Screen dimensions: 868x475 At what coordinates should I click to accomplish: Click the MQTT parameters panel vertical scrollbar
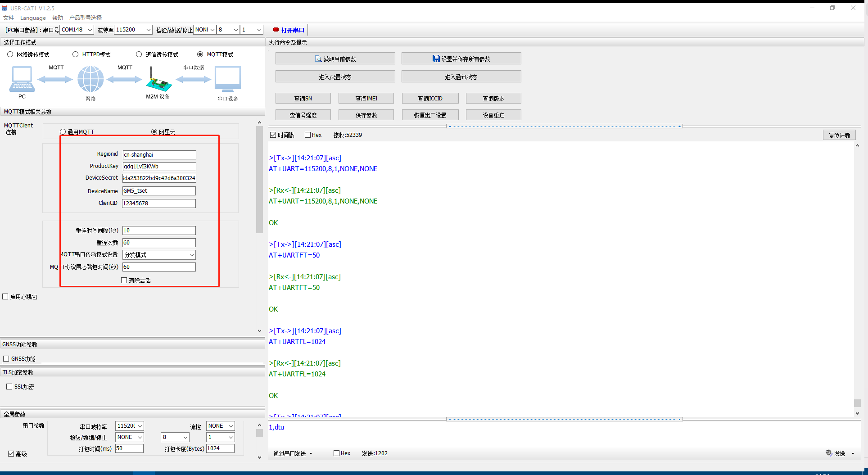[259, 180]
